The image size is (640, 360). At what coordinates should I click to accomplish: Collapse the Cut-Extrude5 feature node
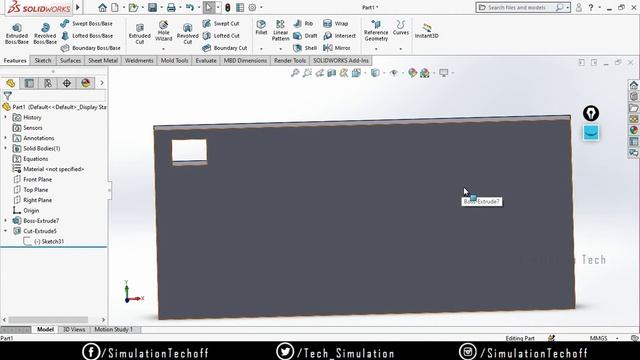coord(6,231)
